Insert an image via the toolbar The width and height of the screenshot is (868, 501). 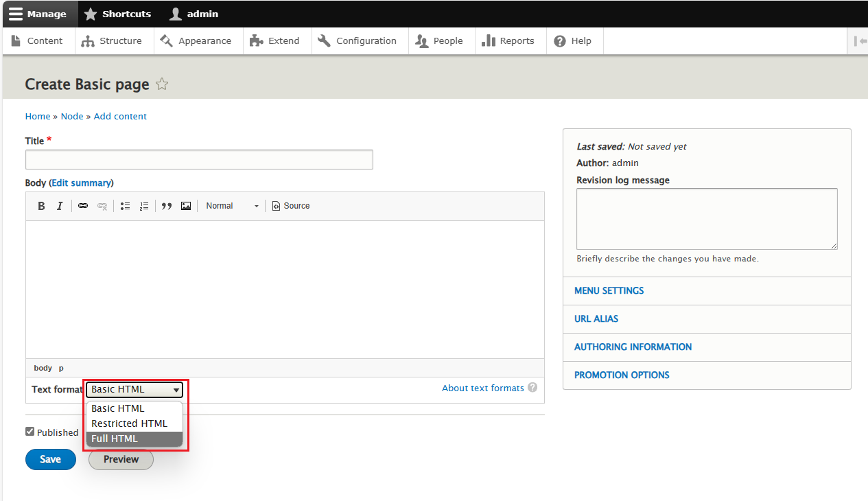(x=186, y=206)
